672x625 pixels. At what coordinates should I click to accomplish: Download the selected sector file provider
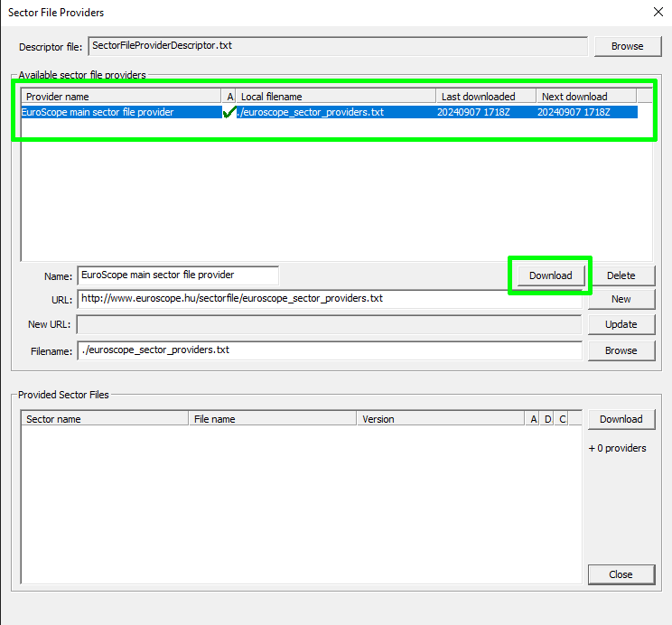tap(551, 275)
